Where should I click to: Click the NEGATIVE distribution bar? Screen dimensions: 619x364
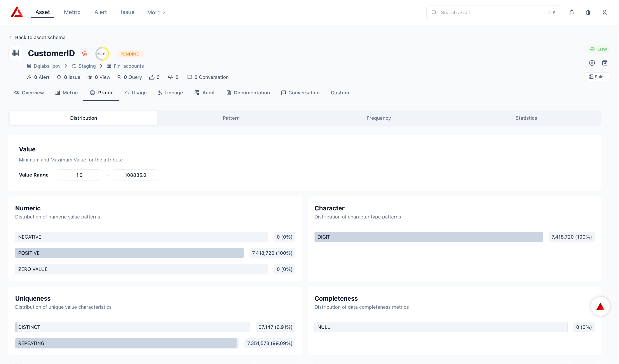tap(142, 237)
